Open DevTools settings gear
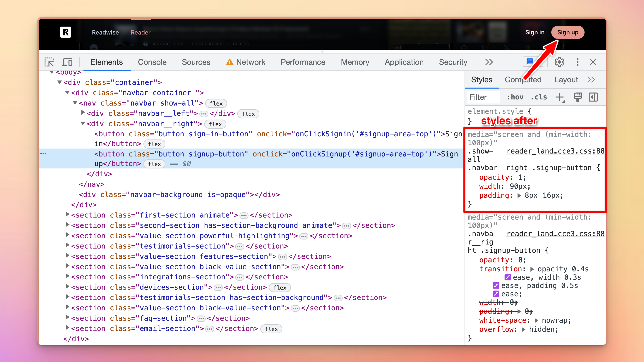644x362 pixels. pos(559,62)
